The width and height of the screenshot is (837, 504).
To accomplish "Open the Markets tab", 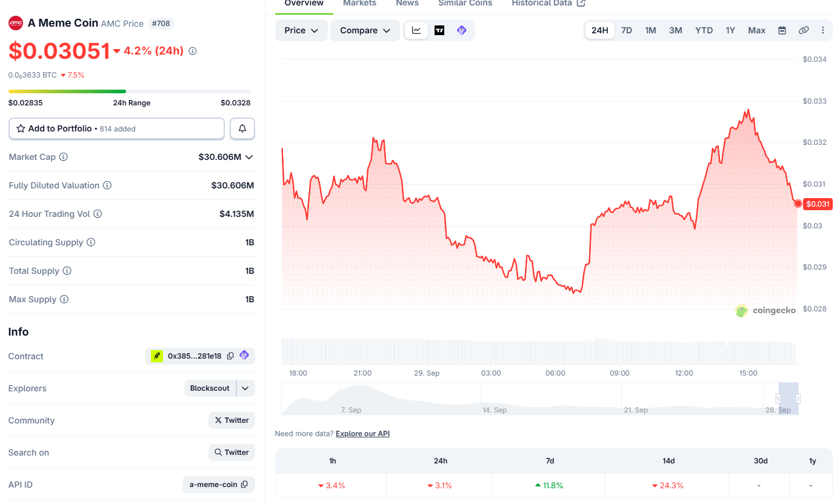I will point(359,4).
